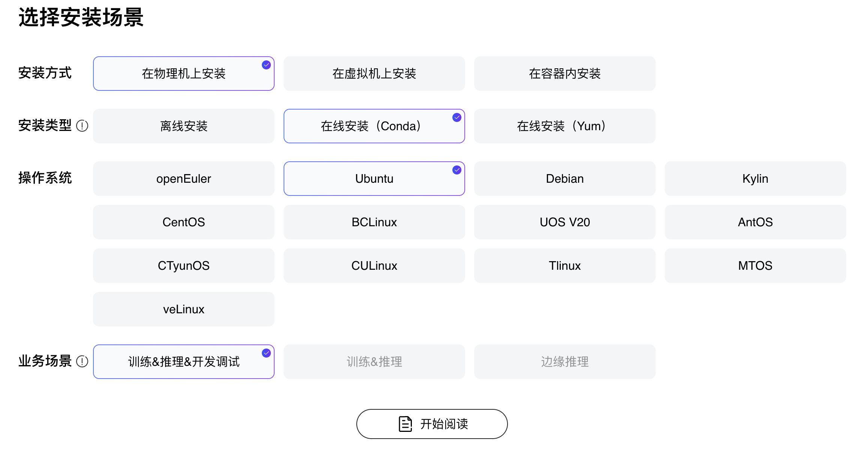
Task: Select the veLinux option
Action: [x=183, y=309]
